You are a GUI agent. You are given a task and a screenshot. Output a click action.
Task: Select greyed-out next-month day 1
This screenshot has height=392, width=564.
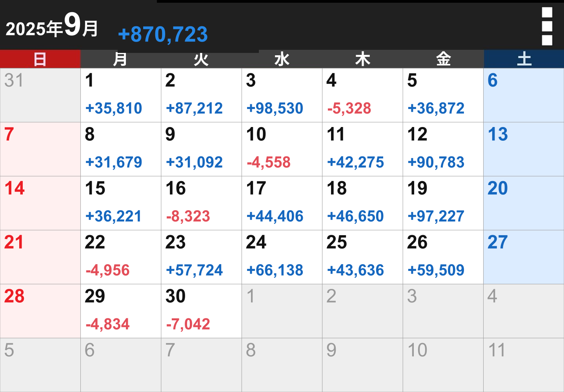(x=282, y=311)
